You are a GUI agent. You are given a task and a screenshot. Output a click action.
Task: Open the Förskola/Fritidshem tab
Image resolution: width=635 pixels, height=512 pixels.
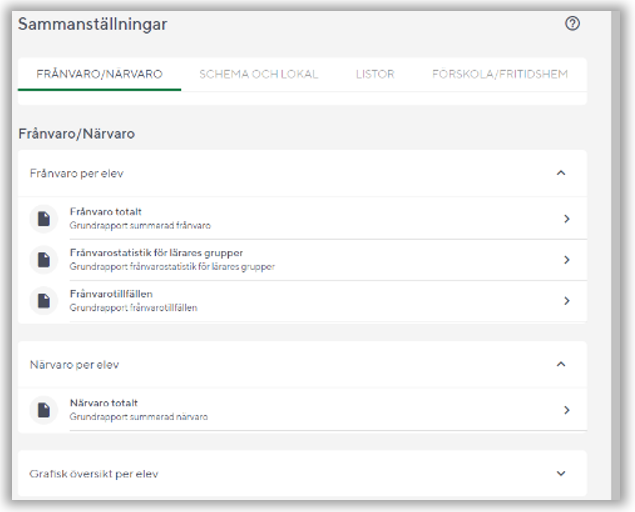[x=499, y=75]
